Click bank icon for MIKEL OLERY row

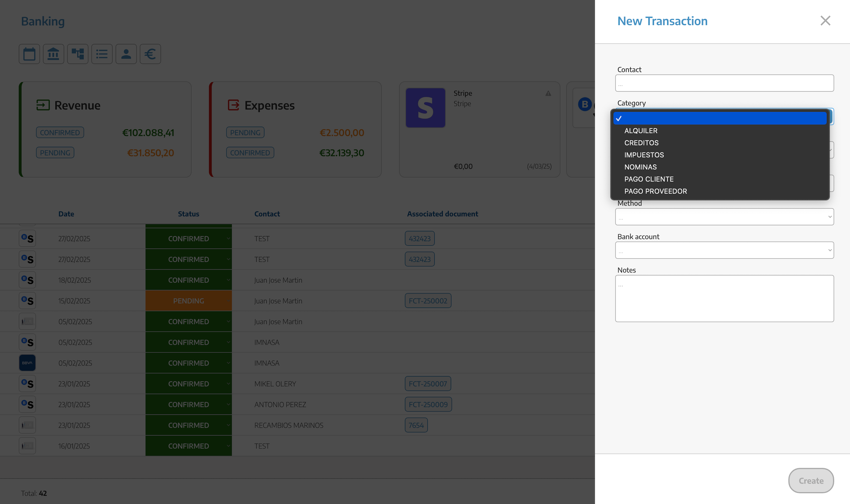pyautogui.click(x=27, y=384)
